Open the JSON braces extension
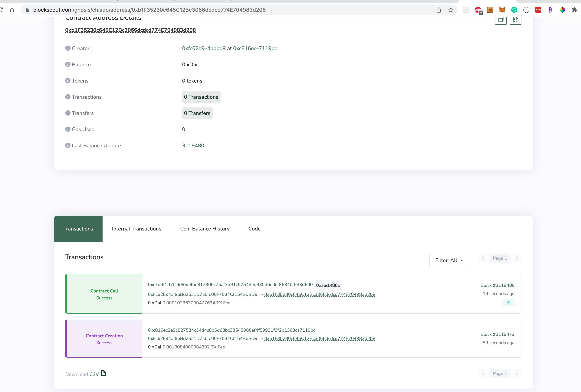 click(x=526, y=10)
